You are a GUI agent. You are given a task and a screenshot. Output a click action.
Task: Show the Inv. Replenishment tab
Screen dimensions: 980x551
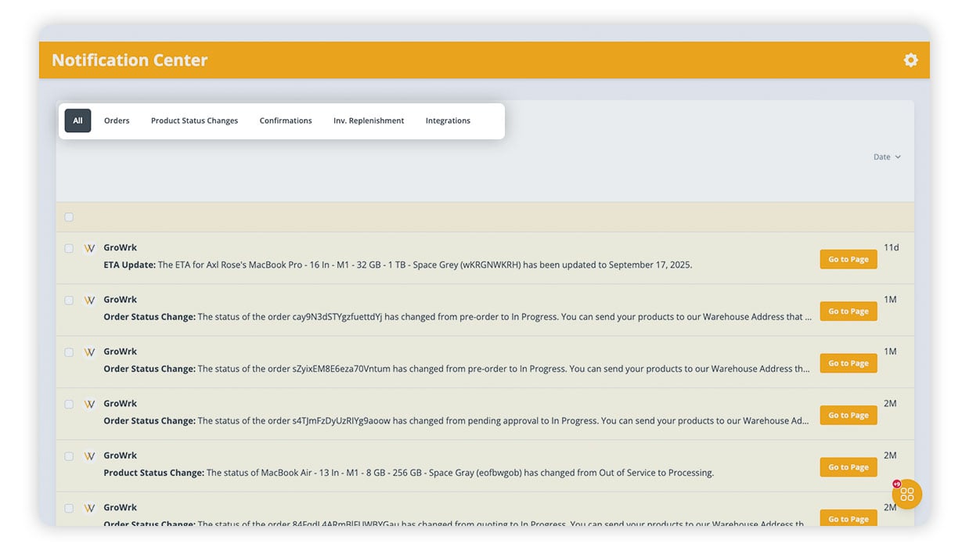tap(369, 121)
